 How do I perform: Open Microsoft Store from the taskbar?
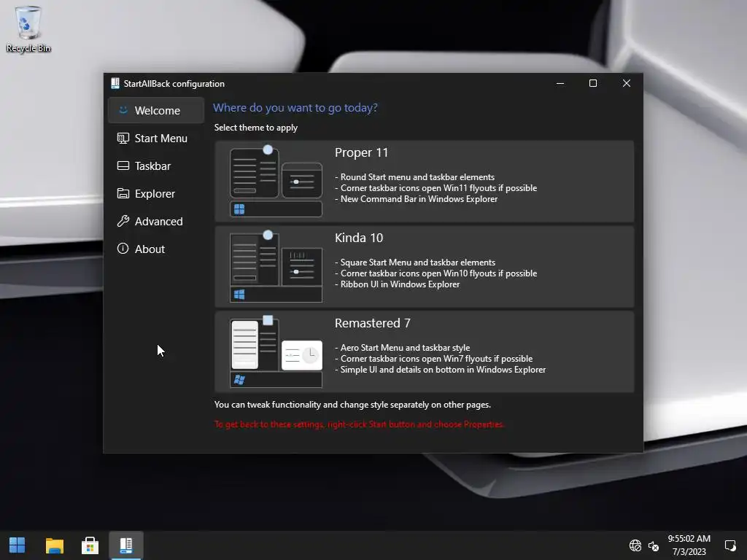pyautogui.click(x=90, y=545)
